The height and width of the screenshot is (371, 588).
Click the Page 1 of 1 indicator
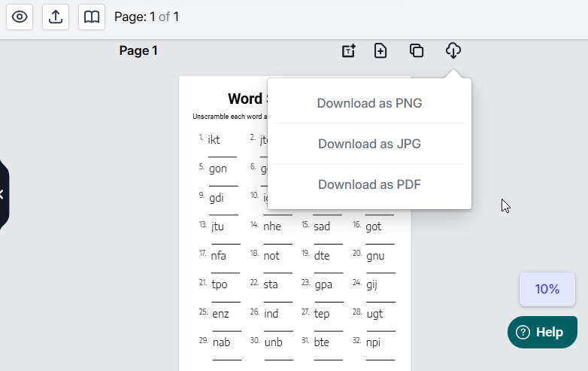click(147, 17)
